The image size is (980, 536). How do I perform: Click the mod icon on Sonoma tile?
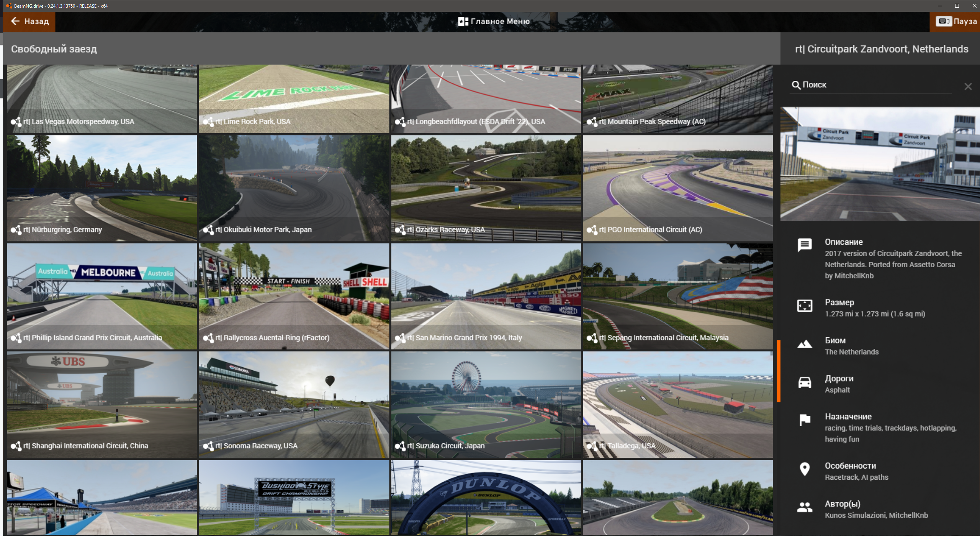coord(208,446)
